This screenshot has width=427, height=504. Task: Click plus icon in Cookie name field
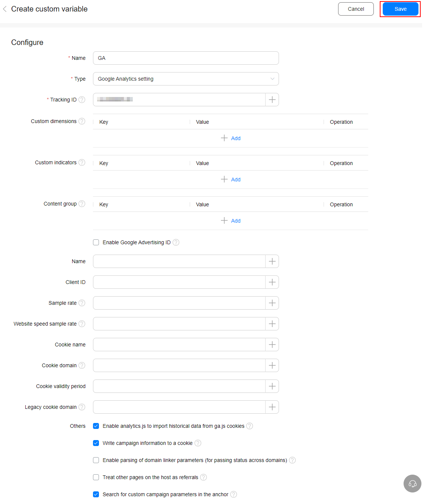pos(272,345)
